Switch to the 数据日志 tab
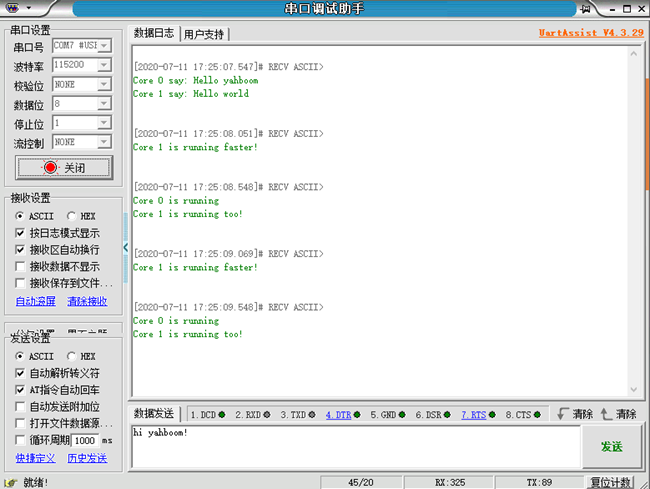Viewport: 650px width, 489px height. click(154, 33)
